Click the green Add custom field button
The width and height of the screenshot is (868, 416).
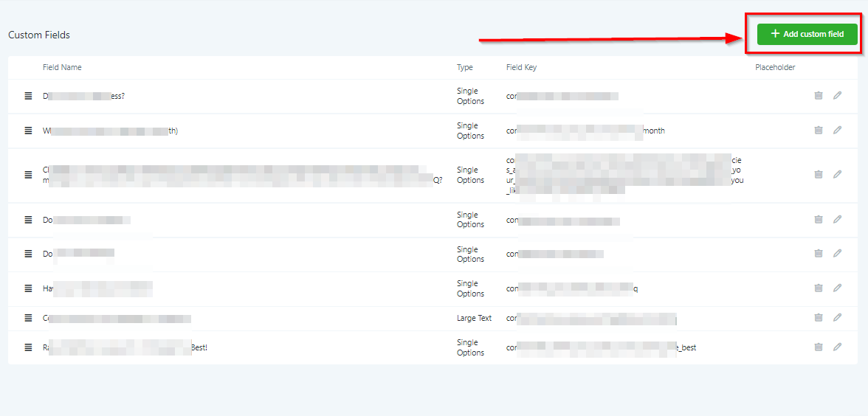[807, 34]
